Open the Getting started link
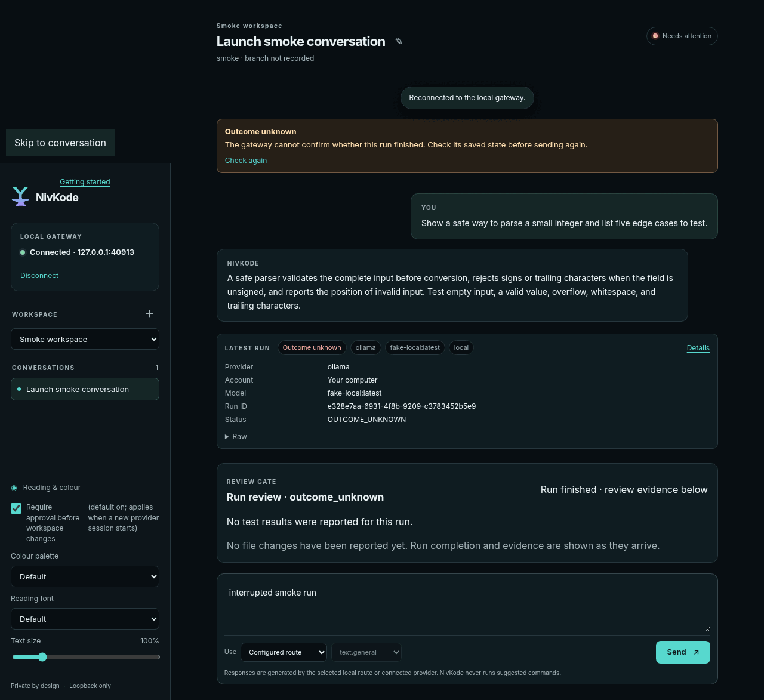This screenshot has width=764, height=700. 85,182
